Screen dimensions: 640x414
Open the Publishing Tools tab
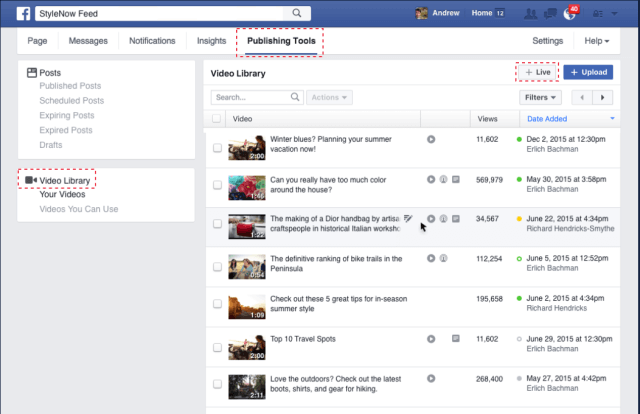pos(281,41)
